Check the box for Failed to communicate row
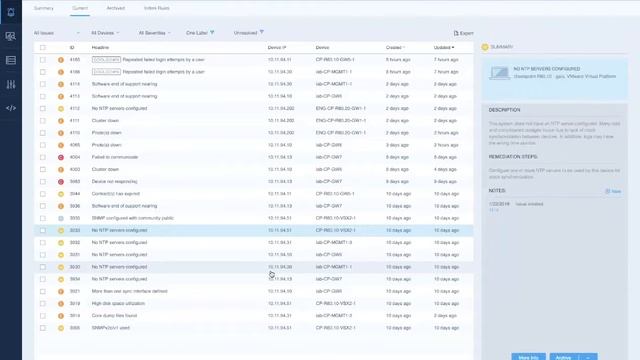This screenshot has width=640, height=360. point(43,157)
